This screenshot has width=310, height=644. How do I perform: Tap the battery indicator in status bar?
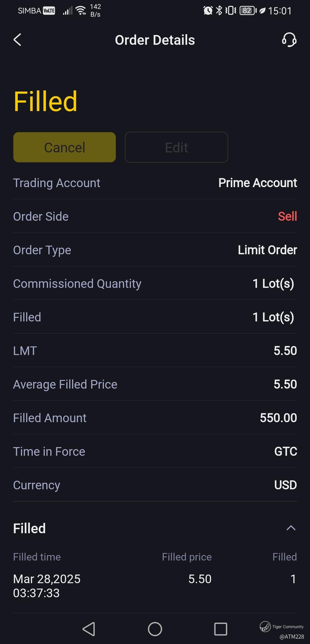[248, 11]
